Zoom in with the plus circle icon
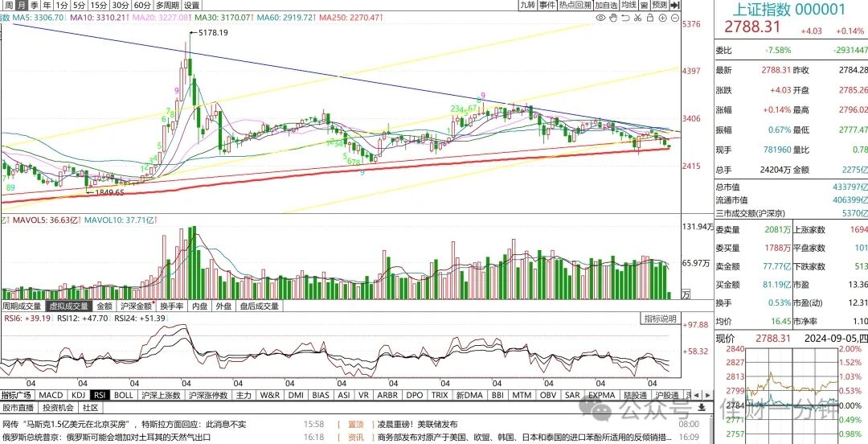This screenshot has height=444, width=868. pyautogui.click(x=662, y=18)
